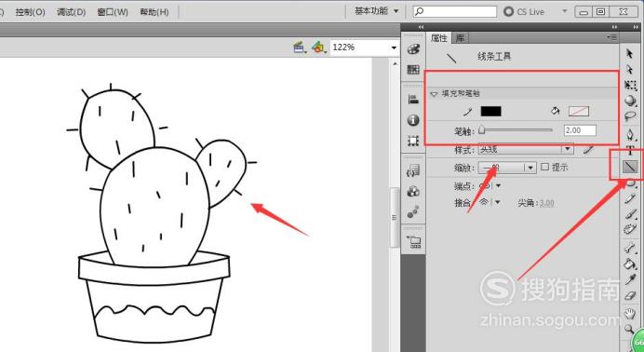This screenshot has height=352, width=644.
Task: Switch to the 属性 tab
Action: coord(438,38)
